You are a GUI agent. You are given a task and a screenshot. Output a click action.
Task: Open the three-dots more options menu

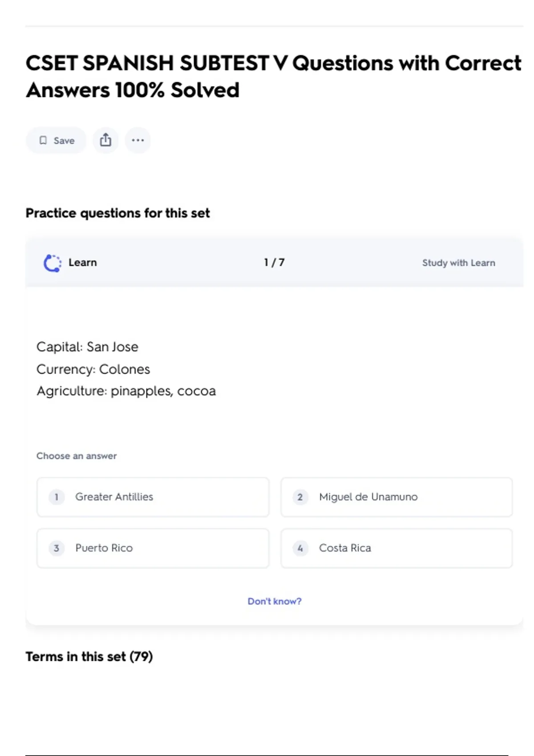point(138,141)
